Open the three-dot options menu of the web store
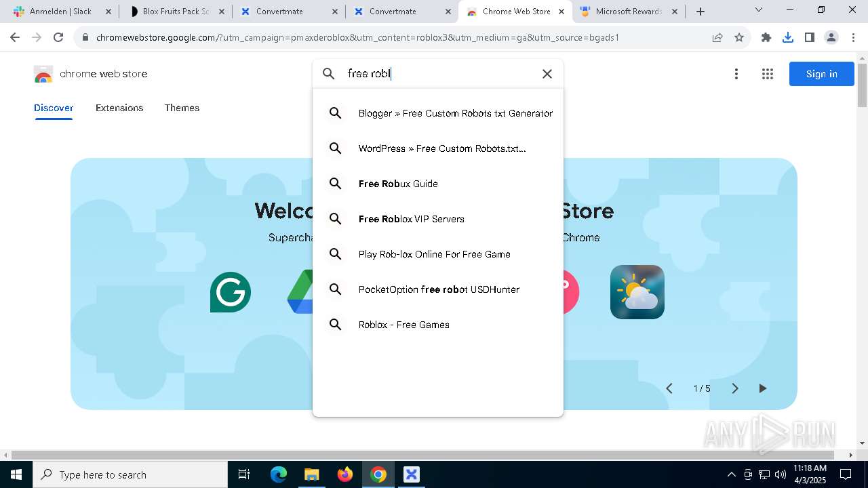Screen dimensions: 868x488 pyautogui.click(x=736, y=74)
